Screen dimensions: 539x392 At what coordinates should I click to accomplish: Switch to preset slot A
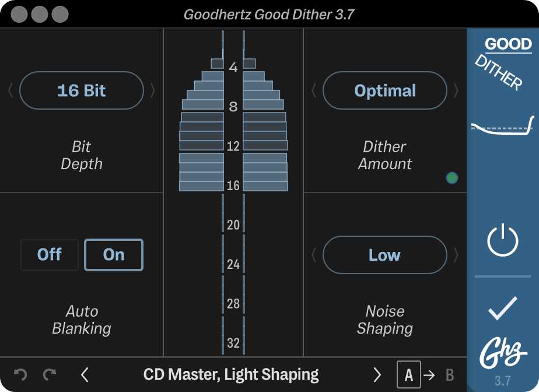click(x=409, y=374)
